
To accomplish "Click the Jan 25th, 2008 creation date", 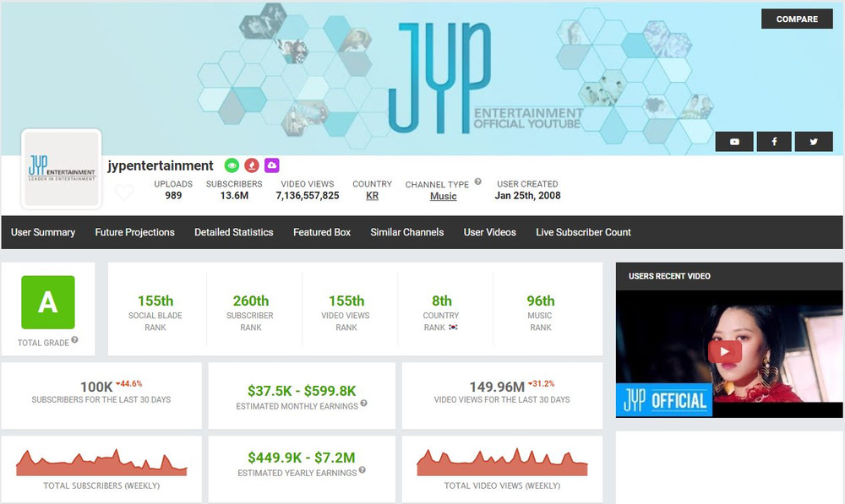I will pyautogui.click(x=527, y=196).
